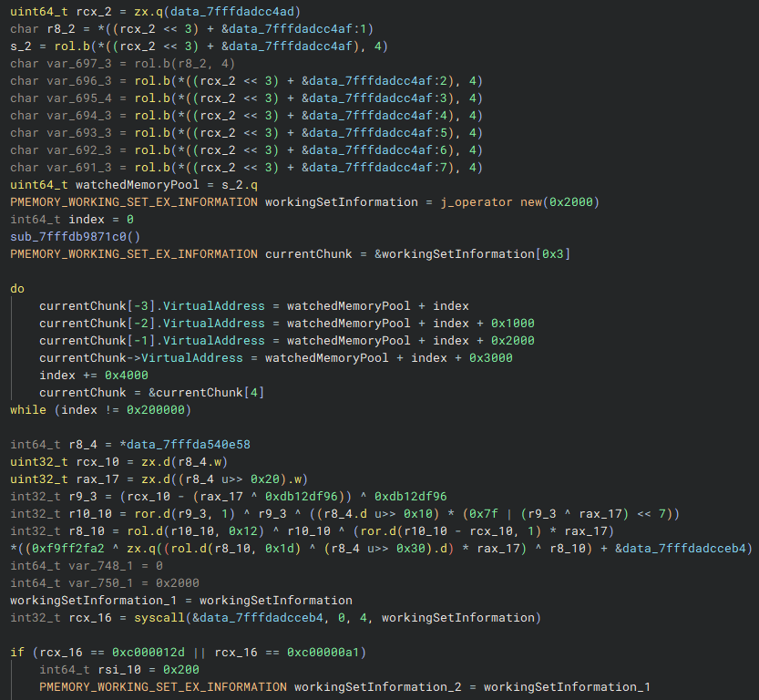Click &data_7fffdadcc4af:1 reference
Viewport: 759px width, 700px height.
[294, 28]
